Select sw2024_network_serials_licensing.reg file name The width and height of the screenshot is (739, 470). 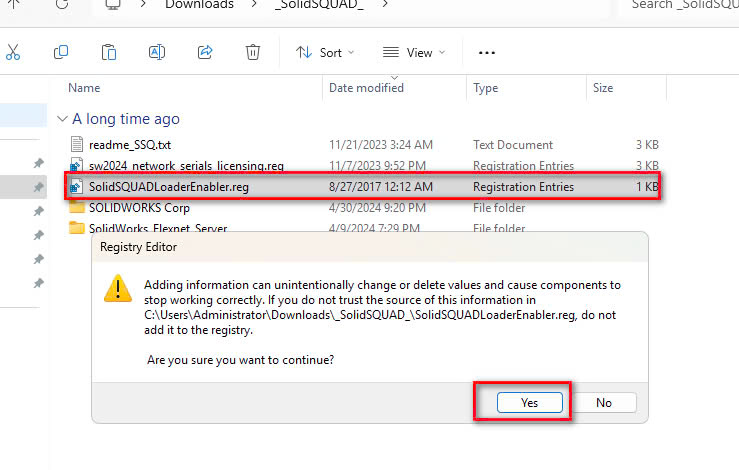pos(186,165)
